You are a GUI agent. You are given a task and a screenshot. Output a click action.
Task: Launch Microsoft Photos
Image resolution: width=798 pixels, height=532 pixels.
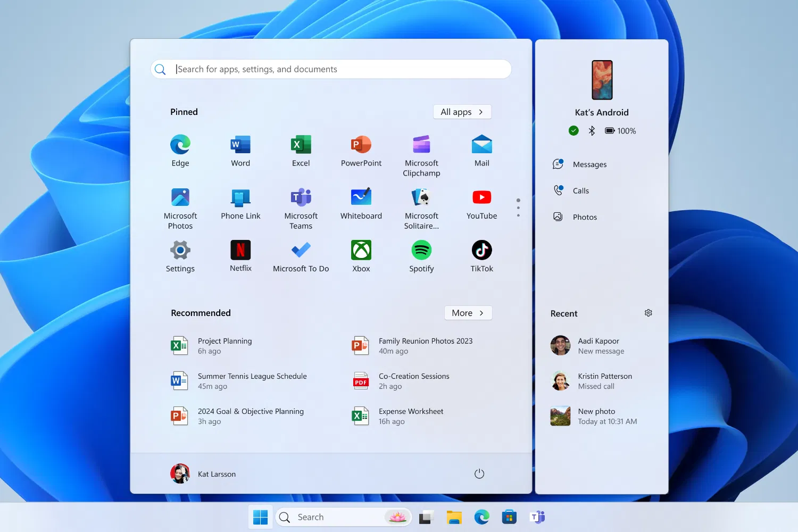click(x=180, y=209)
